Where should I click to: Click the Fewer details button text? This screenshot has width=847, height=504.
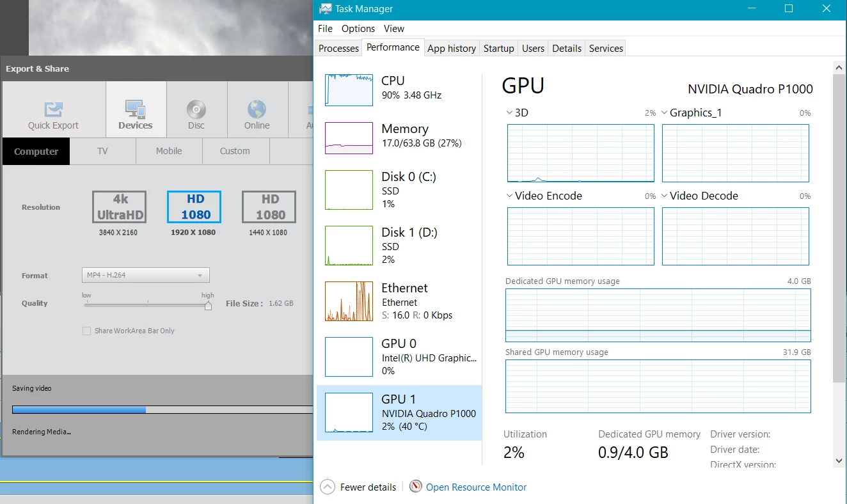coord(368,487)
